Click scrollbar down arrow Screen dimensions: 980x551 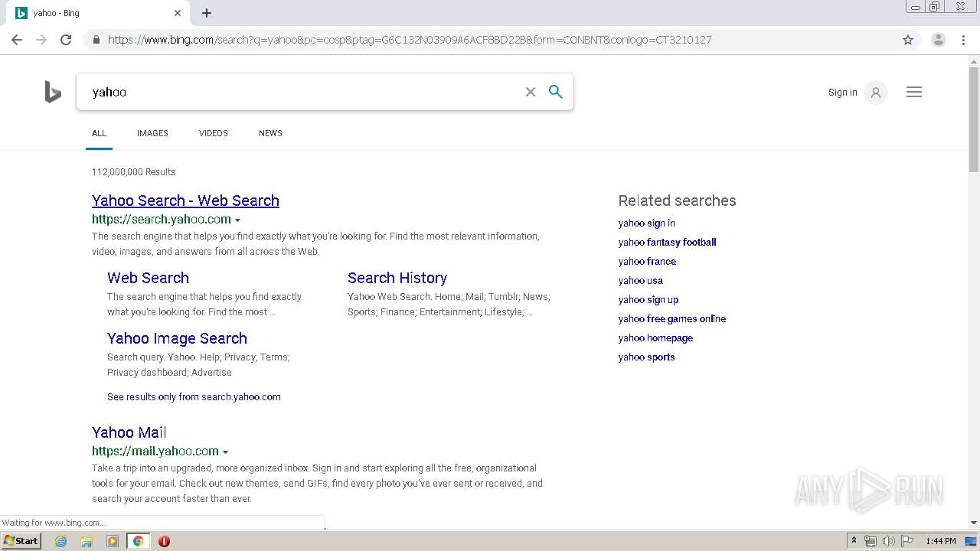click(974, 523)
